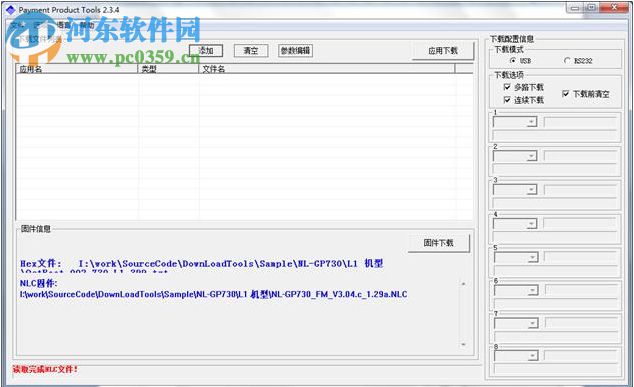Expand the port dropdown in slot 3
The height and width of the screenshot is (387, 634).
tap(532, 189)
